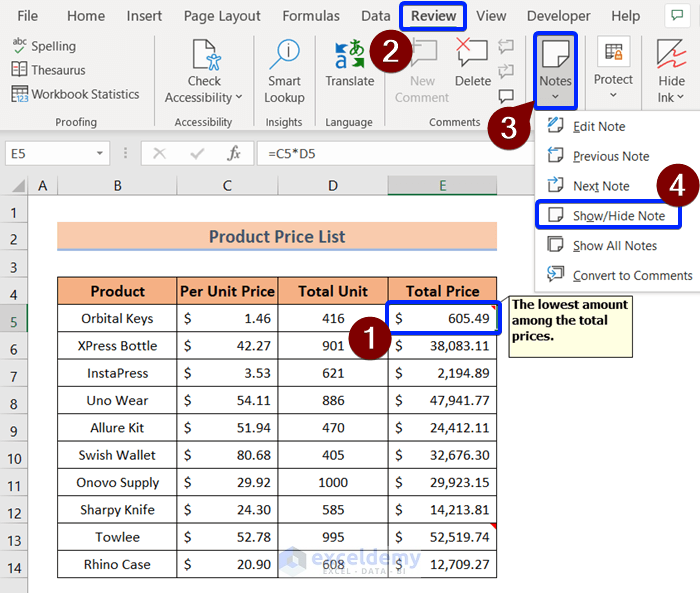Image resolution: width=700 pixels, height=593 pixels.
Task: Select cell E5 containing 605.49
Action: click(442, 318)
